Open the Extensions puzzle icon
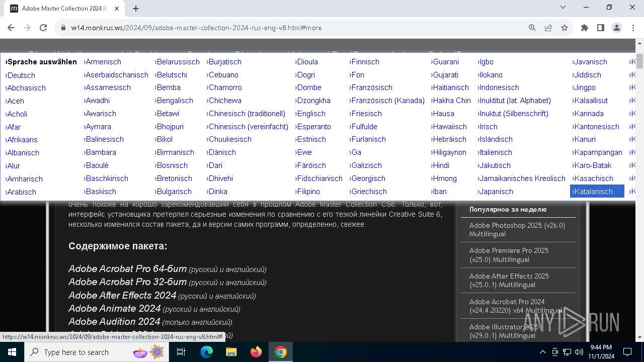This screenshot has width=644, height=362. coord(585,28)
